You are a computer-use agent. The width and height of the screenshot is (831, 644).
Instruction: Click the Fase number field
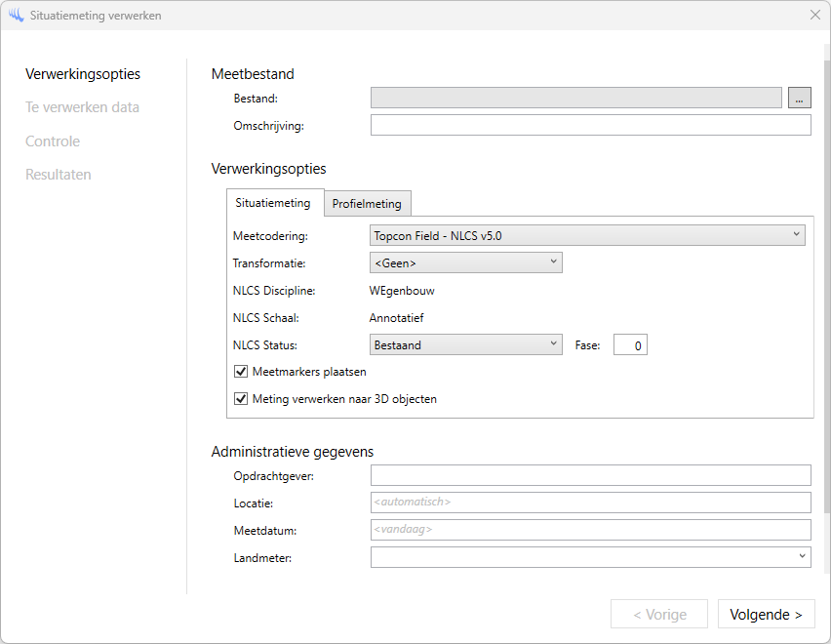point(630,345)
